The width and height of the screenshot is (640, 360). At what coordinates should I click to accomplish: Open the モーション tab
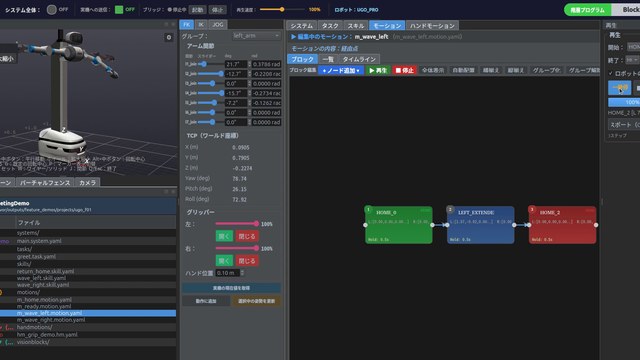(x=387, y=25)
